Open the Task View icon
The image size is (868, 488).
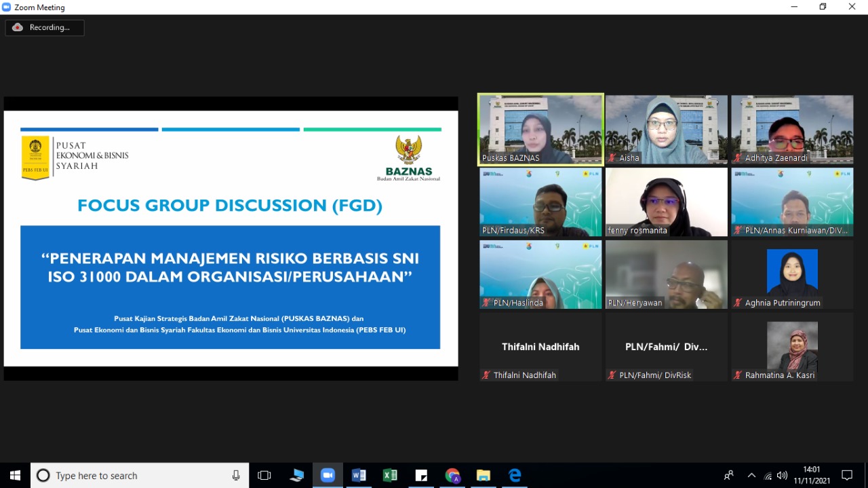click(x=264, y=475)
